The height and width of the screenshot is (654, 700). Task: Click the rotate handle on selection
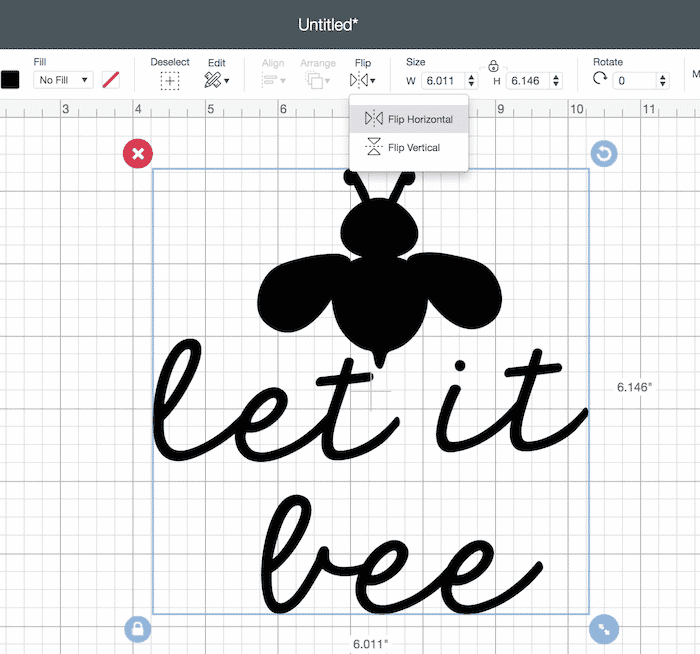coord(604,154)
